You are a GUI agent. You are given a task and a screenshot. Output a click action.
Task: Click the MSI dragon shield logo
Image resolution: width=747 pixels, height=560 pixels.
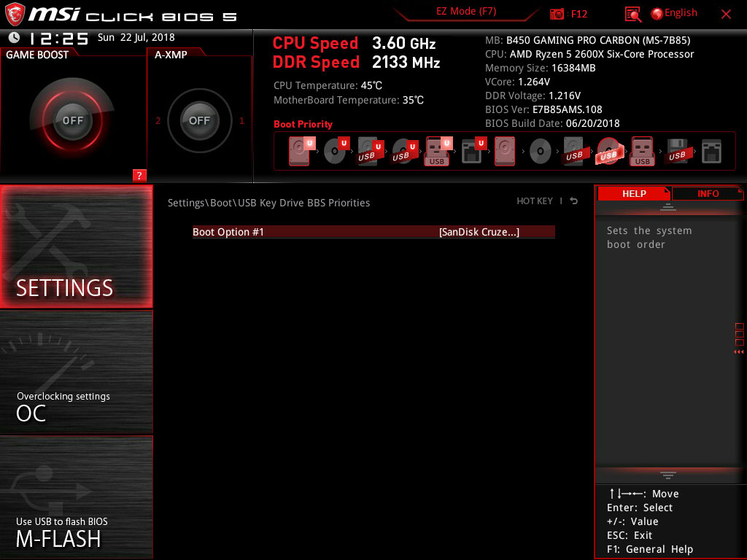pyautogui.click(x=15, y=14)
